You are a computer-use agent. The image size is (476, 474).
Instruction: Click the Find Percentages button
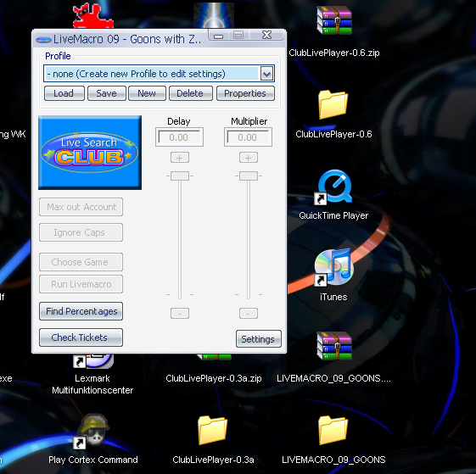pyautogui.click(x=81, y=311)
